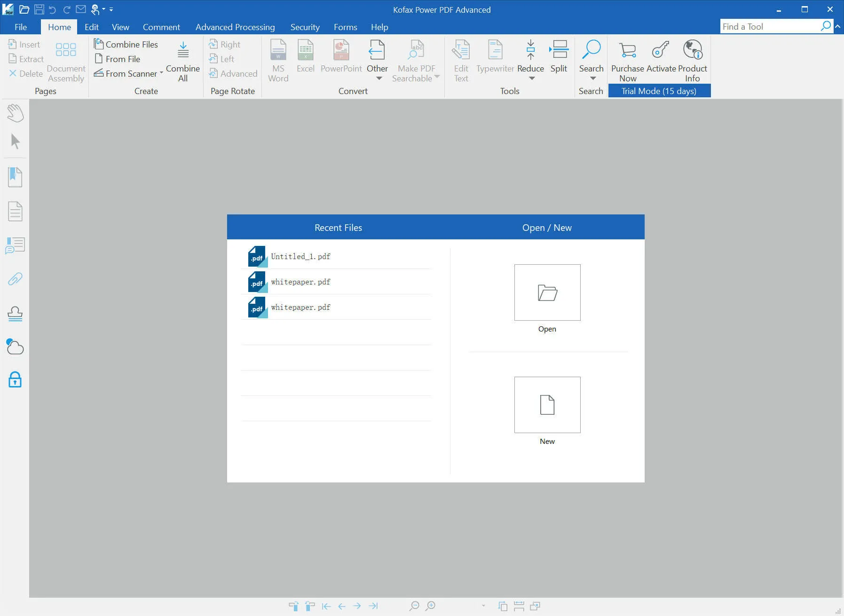Screen dimensions: 844x616
Task: Choose the Edit Text tool
Action: pos(461,61)
